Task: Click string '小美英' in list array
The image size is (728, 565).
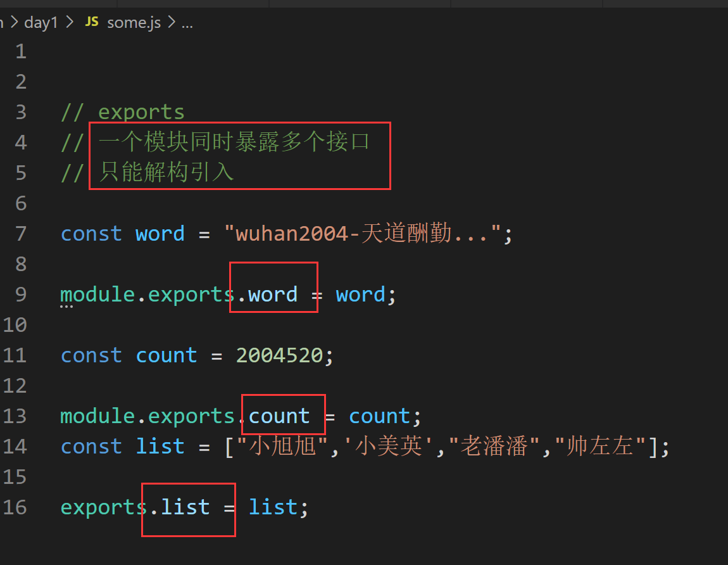Action: point(389,446)
